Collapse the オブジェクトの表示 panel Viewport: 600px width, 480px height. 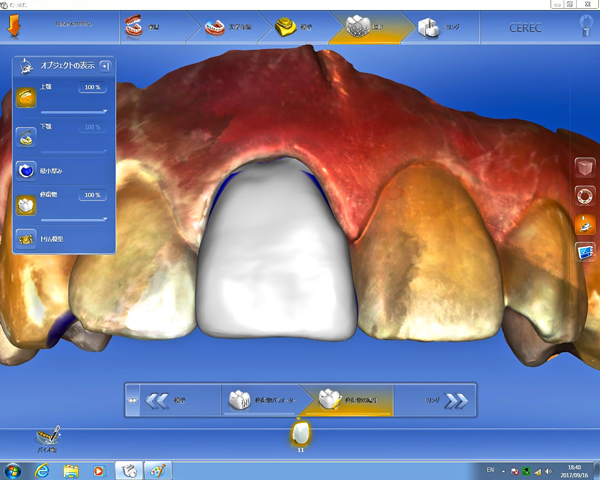(105, 66)
